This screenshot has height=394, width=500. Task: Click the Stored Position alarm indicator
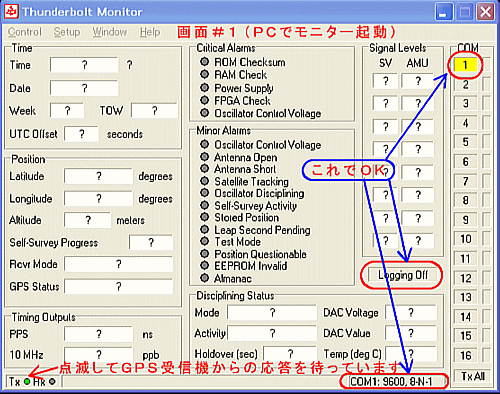[204, 217]
